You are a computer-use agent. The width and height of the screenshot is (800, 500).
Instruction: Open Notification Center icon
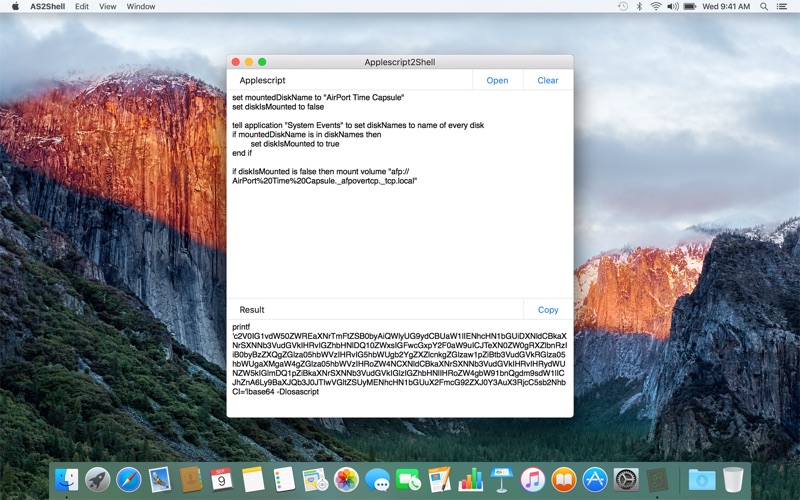pos(782,7)
